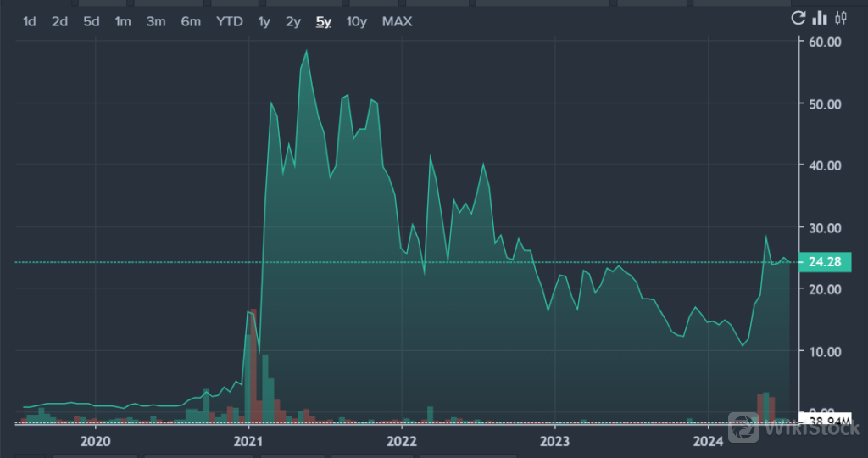868x458 pixels.
Task: Select the YTD range
Action: 229,21
